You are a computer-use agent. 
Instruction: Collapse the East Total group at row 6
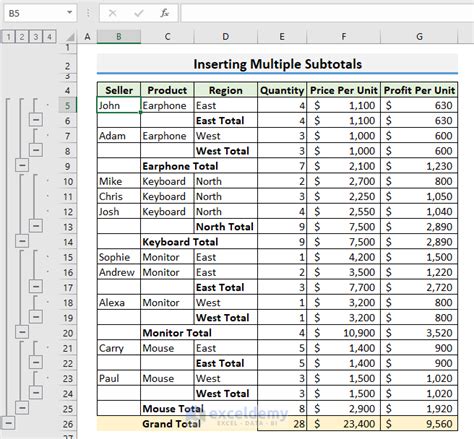tap(36, 120)
